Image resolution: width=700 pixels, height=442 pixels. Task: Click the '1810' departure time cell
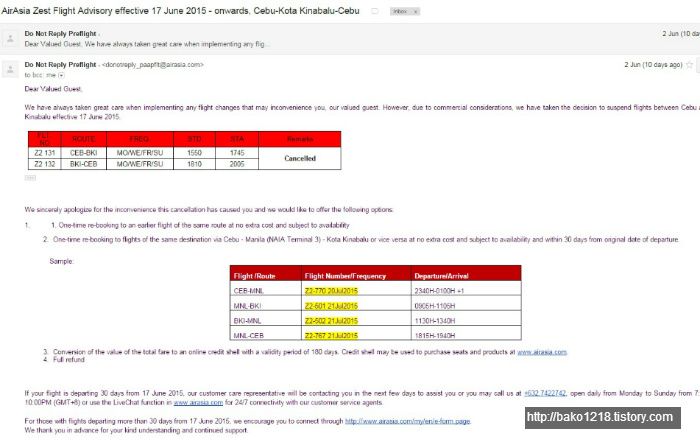(194, 164)
